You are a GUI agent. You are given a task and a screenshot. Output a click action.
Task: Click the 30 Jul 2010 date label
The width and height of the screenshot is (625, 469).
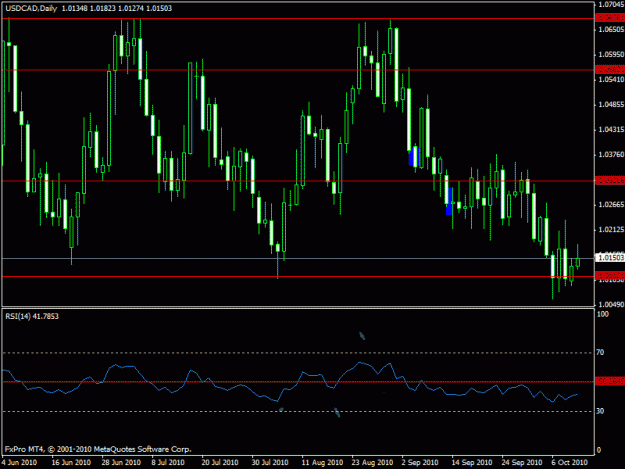coord(270,463)
